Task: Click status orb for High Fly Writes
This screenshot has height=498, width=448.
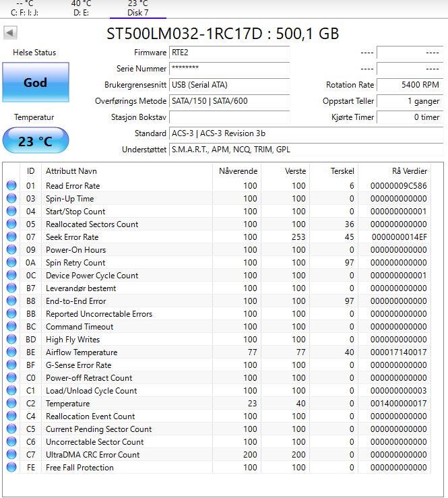Action: tap(11, 339)
